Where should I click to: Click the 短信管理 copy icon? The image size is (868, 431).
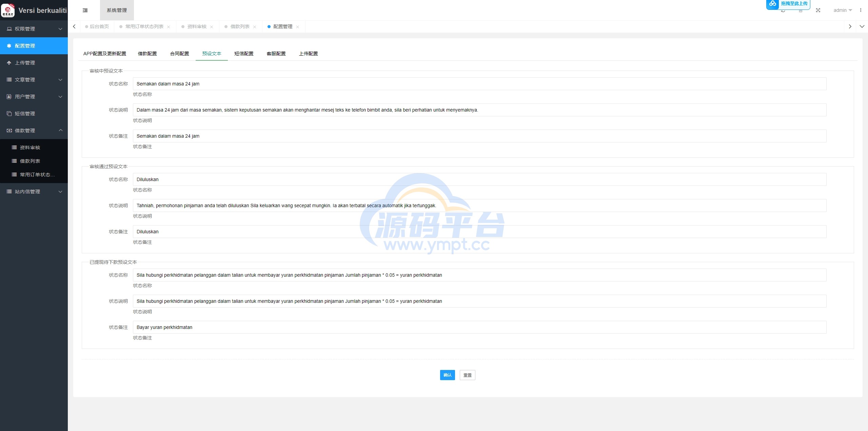[x=9, y=114]
